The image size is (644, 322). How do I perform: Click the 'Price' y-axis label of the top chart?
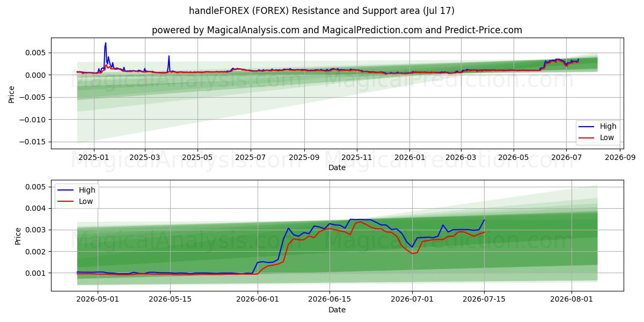pos(12,94)
